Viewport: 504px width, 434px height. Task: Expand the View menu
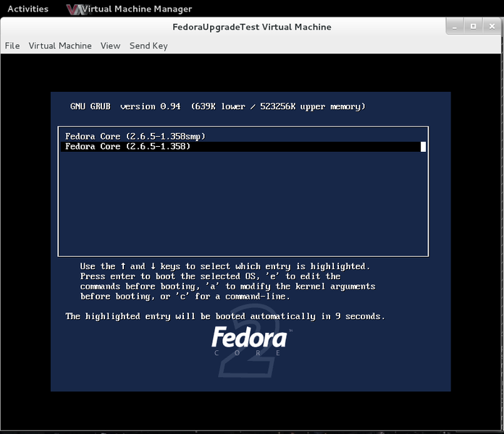coord(110,46)
